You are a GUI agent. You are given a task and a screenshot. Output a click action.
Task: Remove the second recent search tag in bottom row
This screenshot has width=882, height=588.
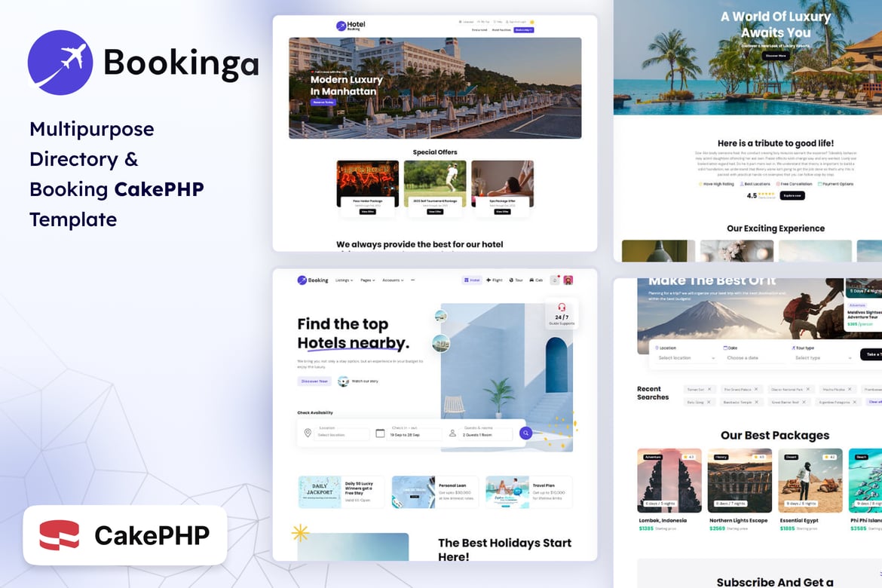click(757, 403)
